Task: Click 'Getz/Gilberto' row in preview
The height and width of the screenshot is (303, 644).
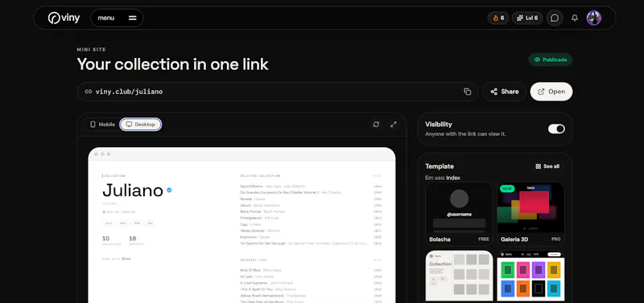Action: click(x=311, y=186)
